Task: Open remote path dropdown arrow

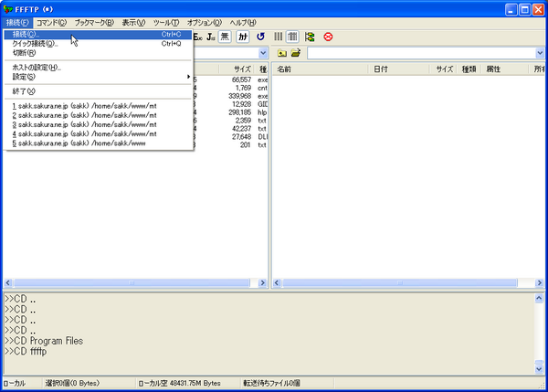Action: 540,53
